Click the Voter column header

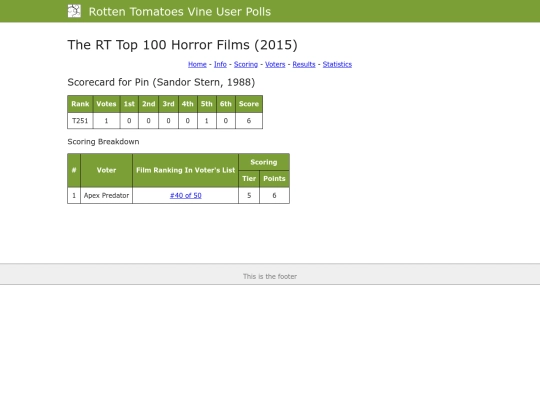tap(106, 170)
